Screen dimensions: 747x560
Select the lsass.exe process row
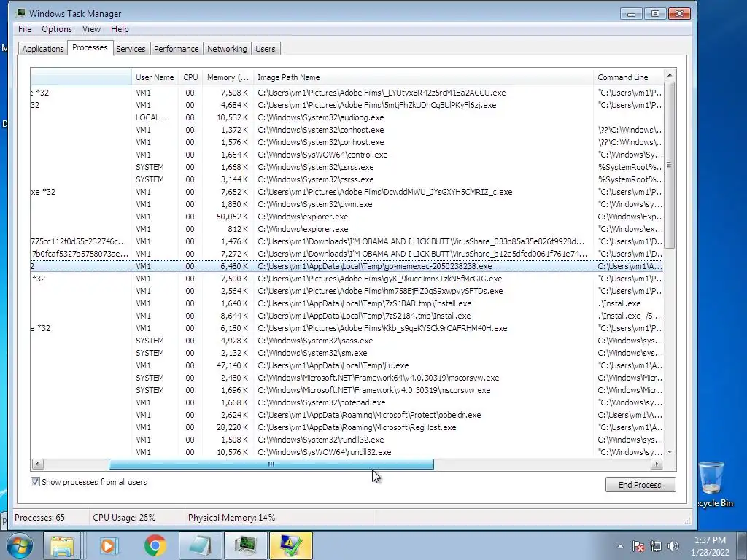coord(347,341)
